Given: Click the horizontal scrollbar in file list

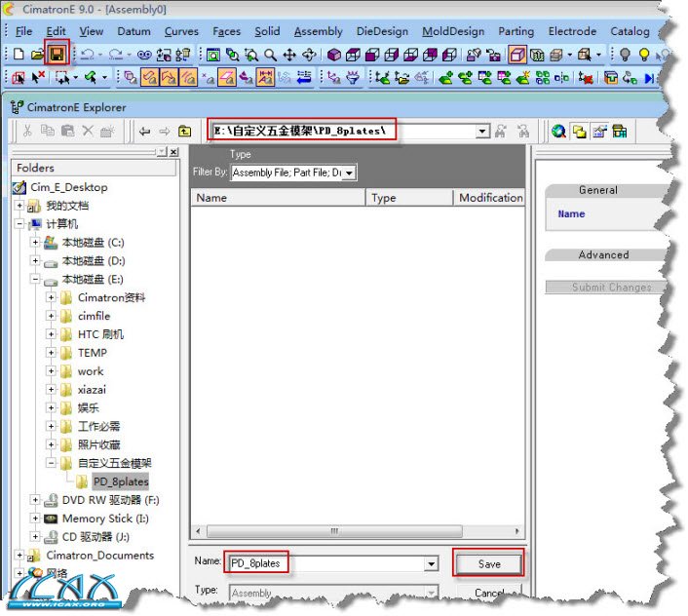Looking at the screenshot, I should pyautogui.click(x=334, y=531).
